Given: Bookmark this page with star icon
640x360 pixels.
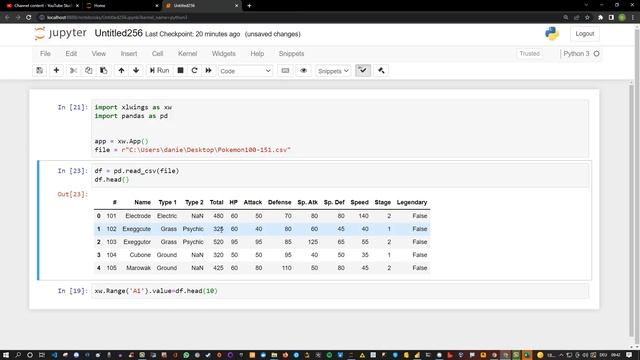Looking at the screenshot, I should (587, 18).
